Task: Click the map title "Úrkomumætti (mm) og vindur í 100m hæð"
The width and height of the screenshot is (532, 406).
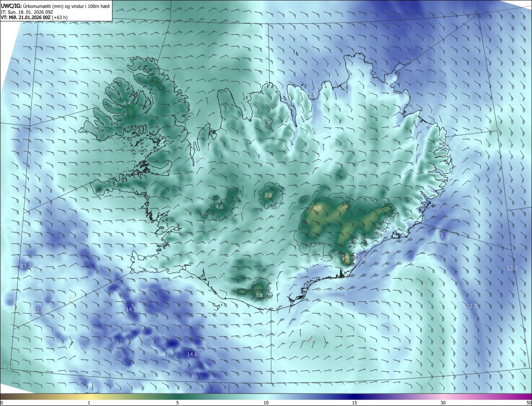Action: 66,5
